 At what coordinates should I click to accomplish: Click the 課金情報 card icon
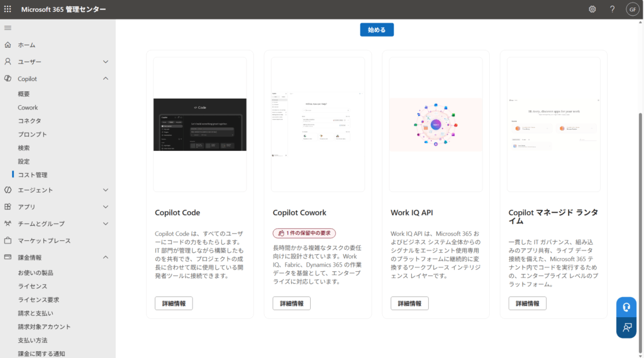pos(8,257)
